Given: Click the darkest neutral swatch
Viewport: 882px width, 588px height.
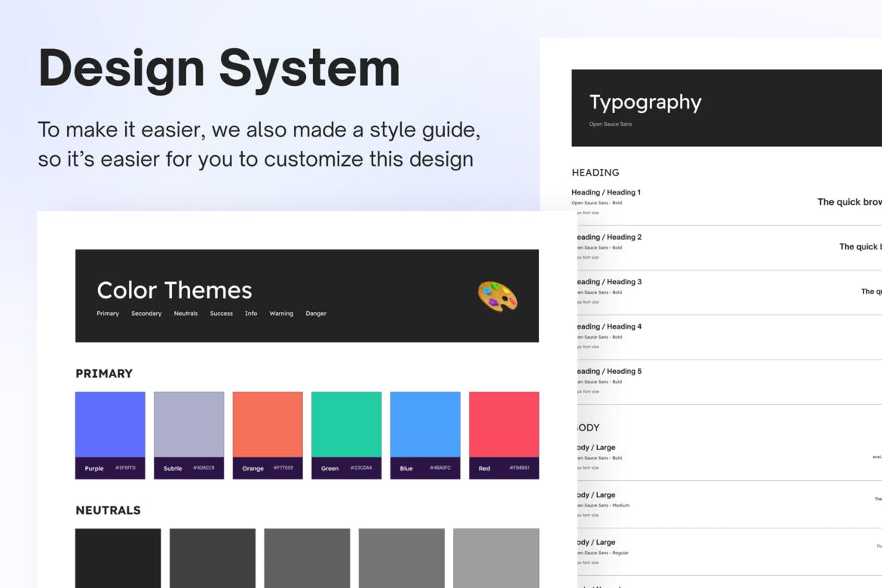Looking at the screenshot, I should click(x=118, y=558).
